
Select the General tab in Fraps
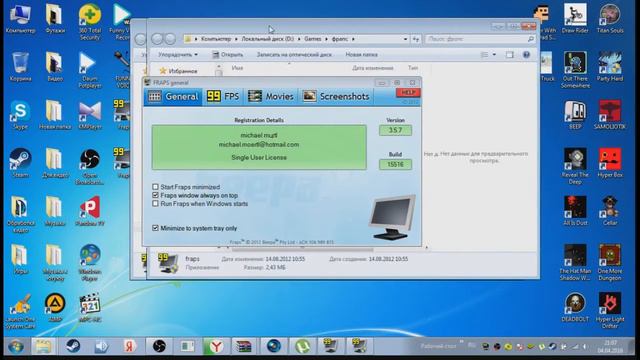click(173, 97)
